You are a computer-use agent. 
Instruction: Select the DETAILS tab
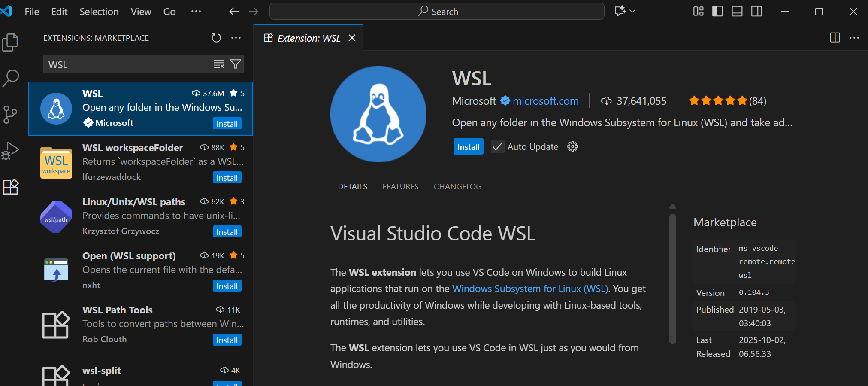(x=352, y=187)
